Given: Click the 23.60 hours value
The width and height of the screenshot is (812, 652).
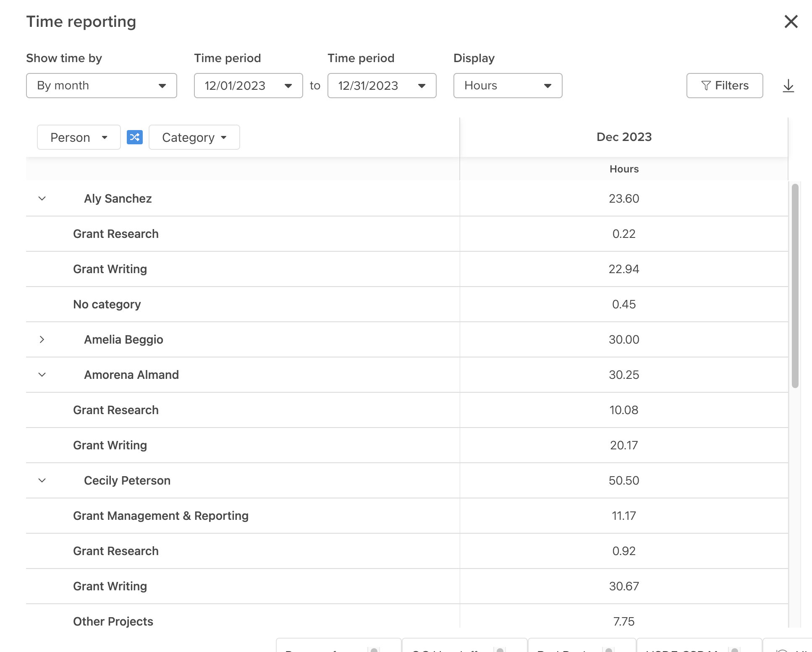Looking at the screenshot, I should point(624,198).
